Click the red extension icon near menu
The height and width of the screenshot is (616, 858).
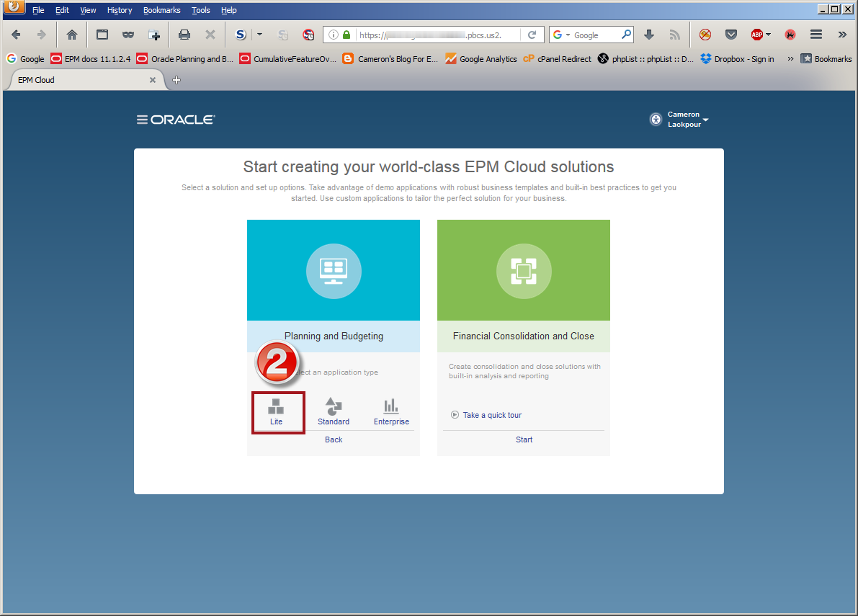point(790,35)
